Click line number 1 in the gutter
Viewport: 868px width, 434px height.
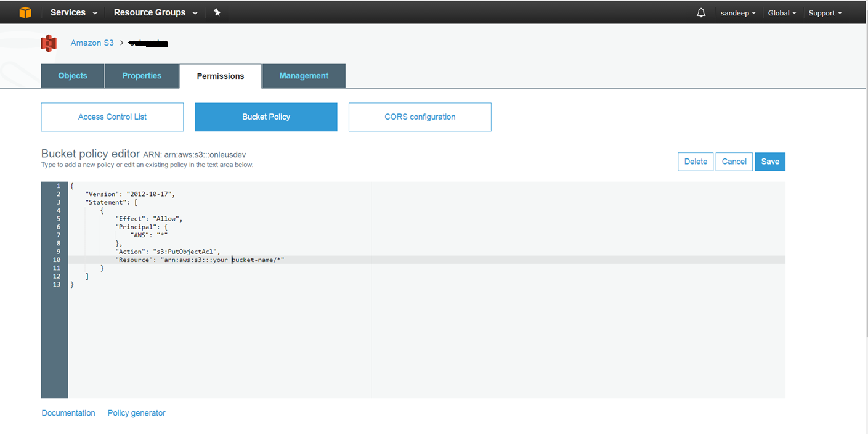tap(58, 186)
